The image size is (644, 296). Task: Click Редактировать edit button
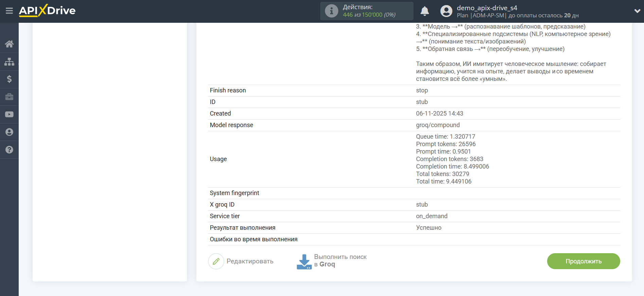click(241, 261)
